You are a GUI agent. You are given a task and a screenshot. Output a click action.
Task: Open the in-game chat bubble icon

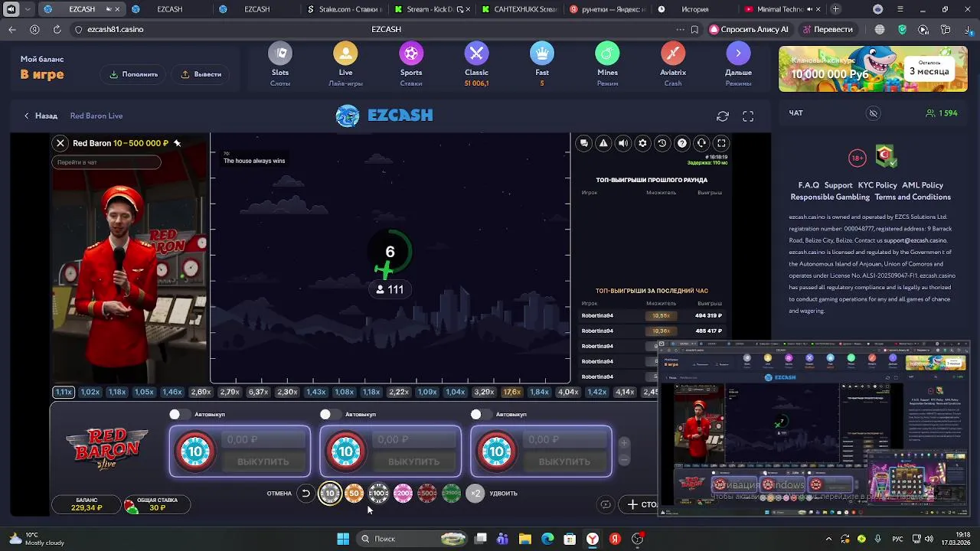[x=584, y=143]
